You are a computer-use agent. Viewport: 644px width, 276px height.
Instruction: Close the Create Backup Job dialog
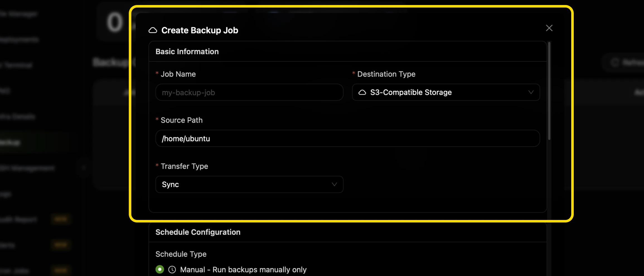(549, 28)
